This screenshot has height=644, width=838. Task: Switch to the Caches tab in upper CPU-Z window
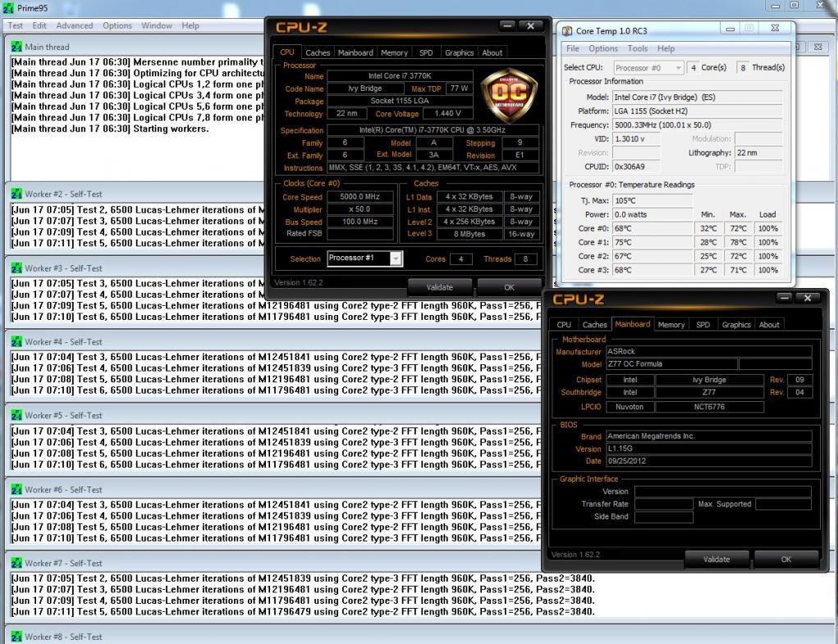pyautogui.click(x=318, y=53)
